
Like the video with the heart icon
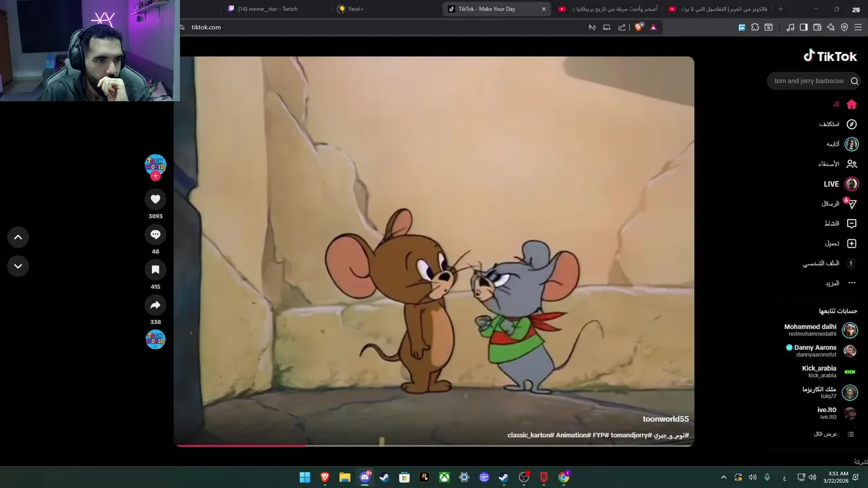pos(155,199)
